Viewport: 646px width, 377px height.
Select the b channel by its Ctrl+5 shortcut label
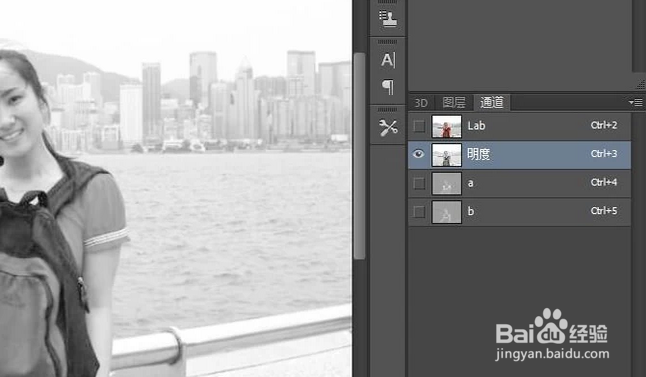coord(604,211)
